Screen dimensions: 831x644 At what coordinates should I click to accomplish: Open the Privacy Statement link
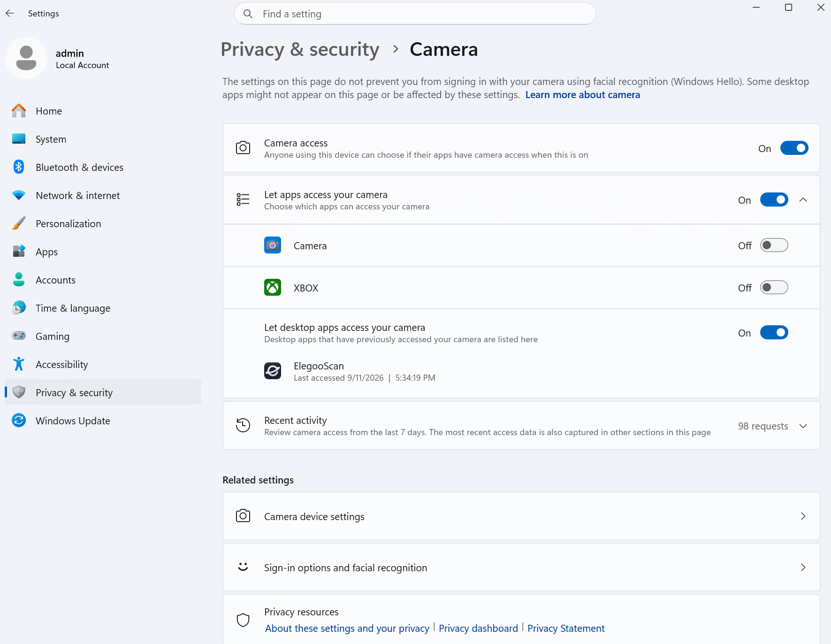pyautogui.click(x=566, y=629)
